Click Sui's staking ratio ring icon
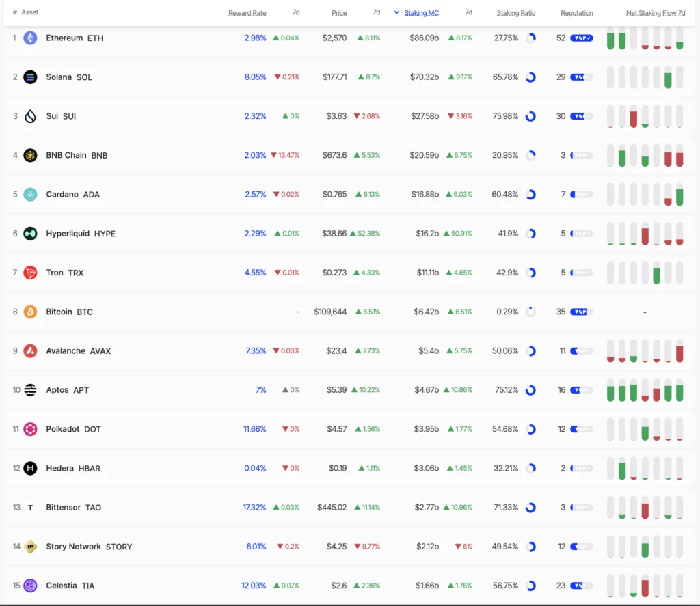 pos(530,116)
